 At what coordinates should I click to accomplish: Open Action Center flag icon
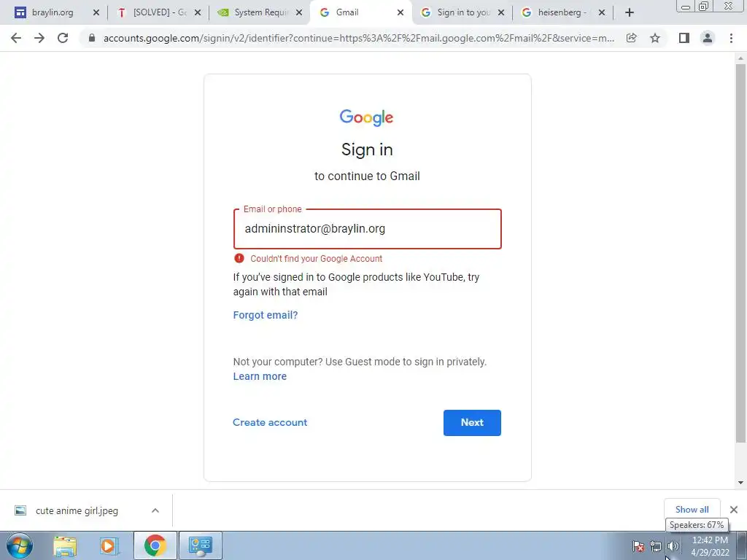[638, 546]
